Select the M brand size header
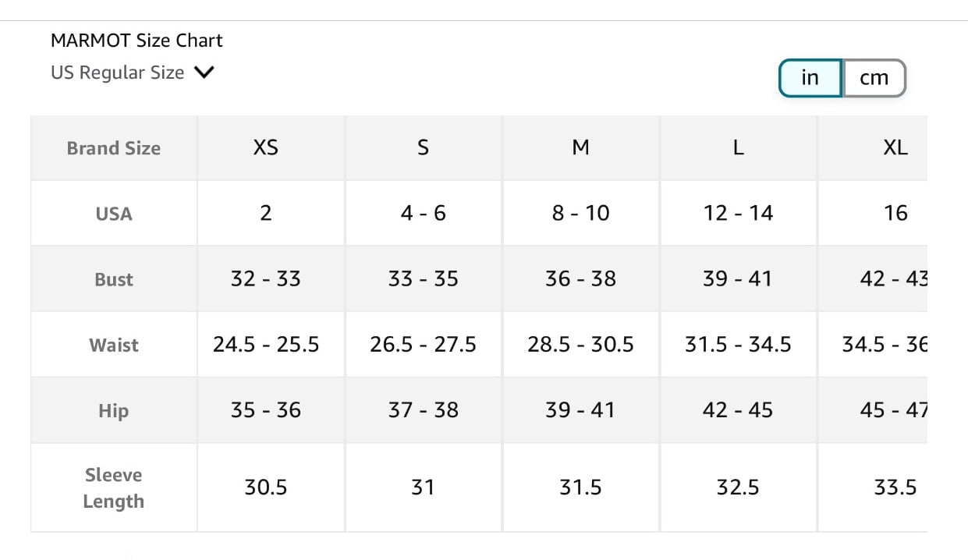968x560 pixels. [x=580, y=147]
